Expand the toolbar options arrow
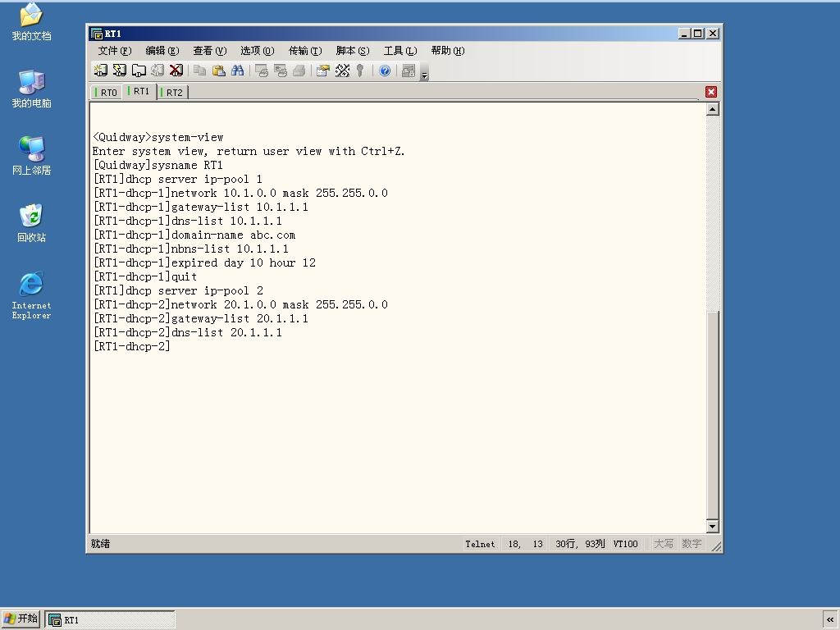Viewport: 840px width, 630px height. click(x=424, y=71)
